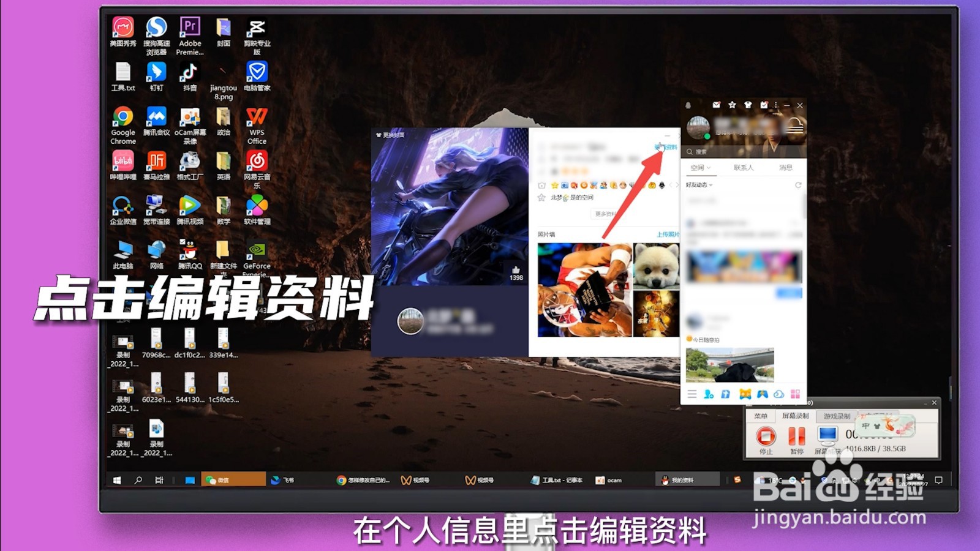Switch to the 联系人 tab in QQ
This screenshot has width=980, height=551.
(744, 168)
